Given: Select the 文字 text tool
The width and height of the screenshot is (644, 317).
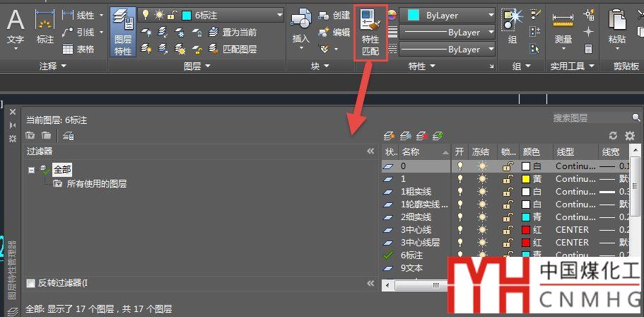Looking at the screenshot, I should pyautogui.click(x=16, y=31).
